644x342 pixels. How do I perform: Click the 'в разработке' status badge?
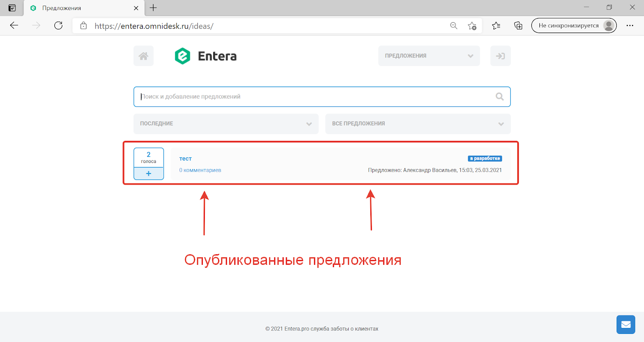(x=485, y=159)
